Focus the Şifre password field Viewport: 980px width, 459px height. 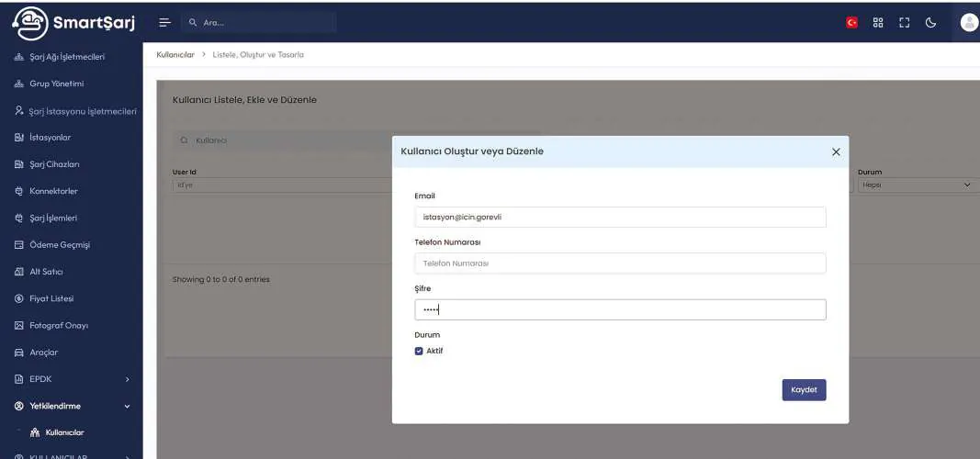pos(620,309)
